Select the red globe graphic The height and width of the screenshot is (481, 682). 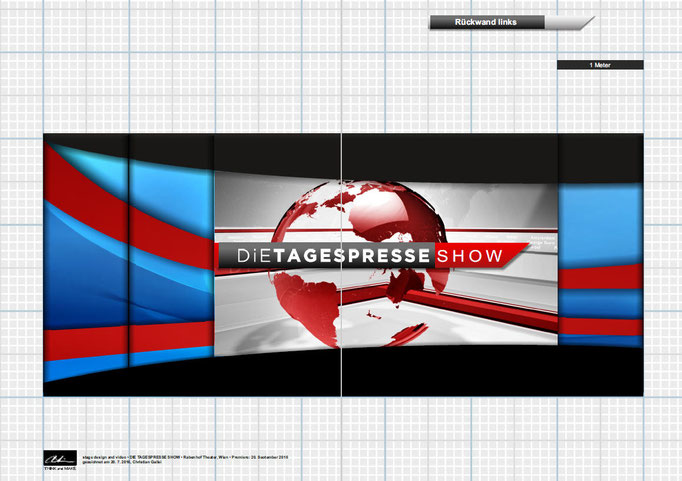tap(360, 264)
